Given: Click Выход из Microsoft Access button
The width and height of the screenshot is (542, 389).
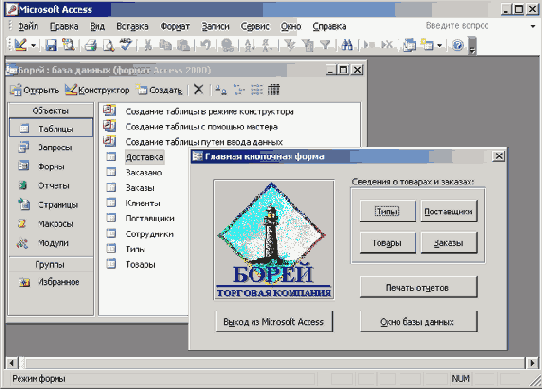Looking at the screenshot, I should (274, 321).
